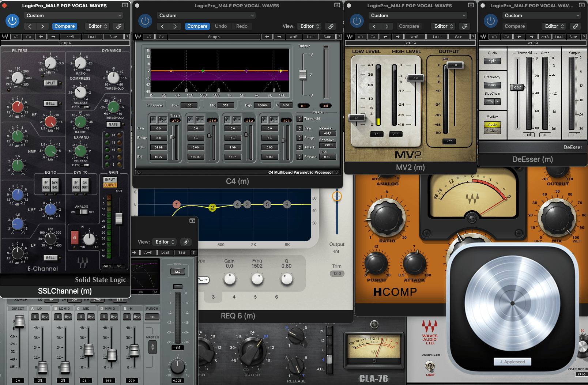Click the MV2 Output fader handle
Screen dimensions: 588x385
click(x=454, y=65)
